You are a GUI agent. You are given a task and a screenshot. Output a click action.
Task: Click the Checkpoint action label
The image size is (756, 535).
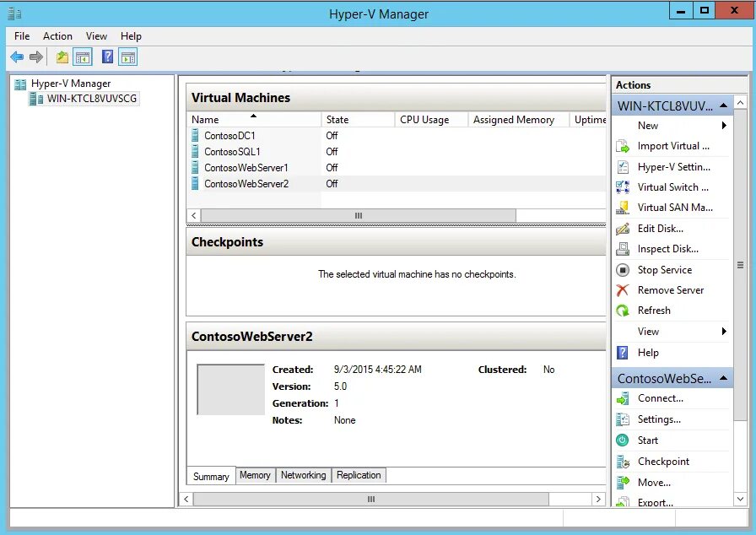coord(663,462)
